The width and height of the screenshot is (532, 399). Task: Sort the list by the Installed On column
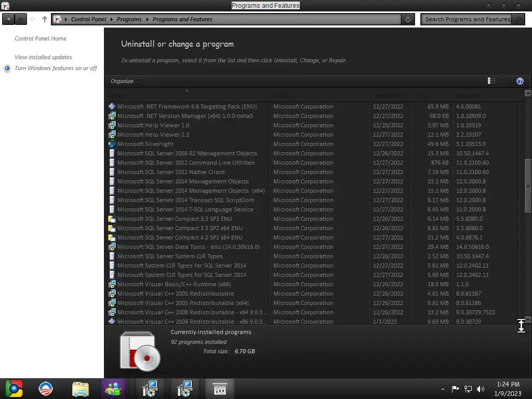click(x=390, y=96)
